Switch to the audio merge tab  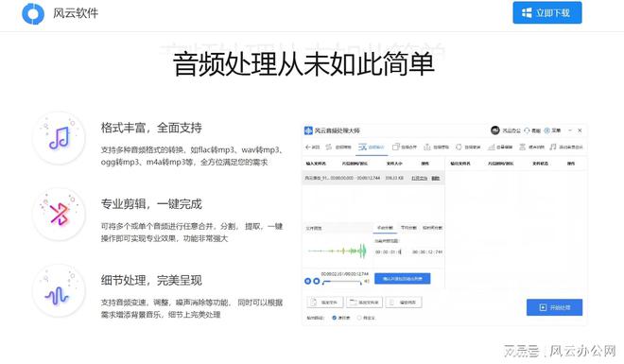[405, 147]
